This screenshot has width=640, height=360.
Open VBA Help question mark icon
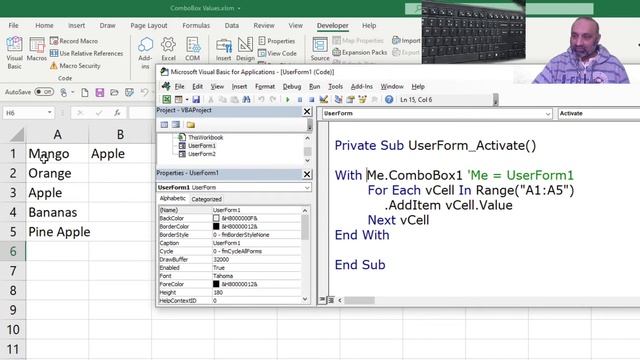click(389, 99)
